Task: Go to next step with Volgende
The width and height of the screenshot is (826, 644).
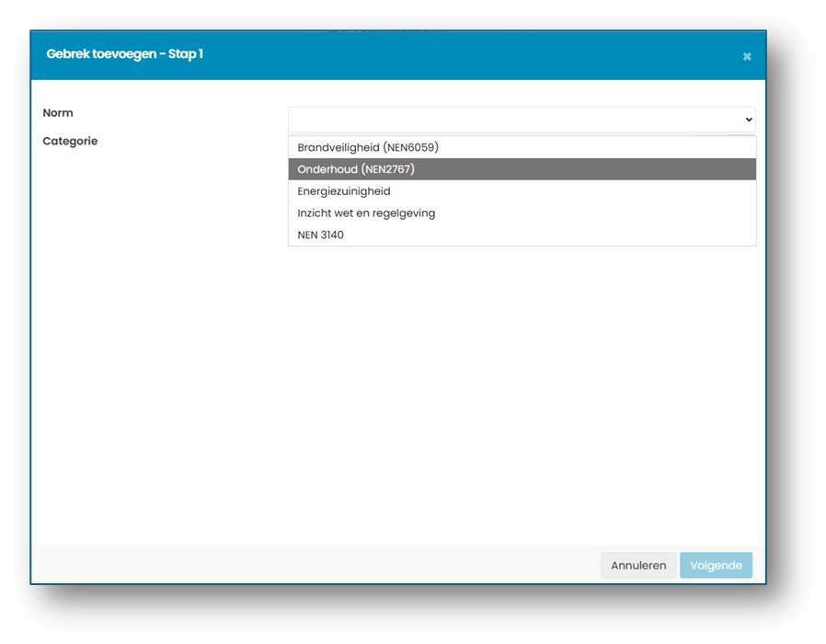Action: click(716, 566)
